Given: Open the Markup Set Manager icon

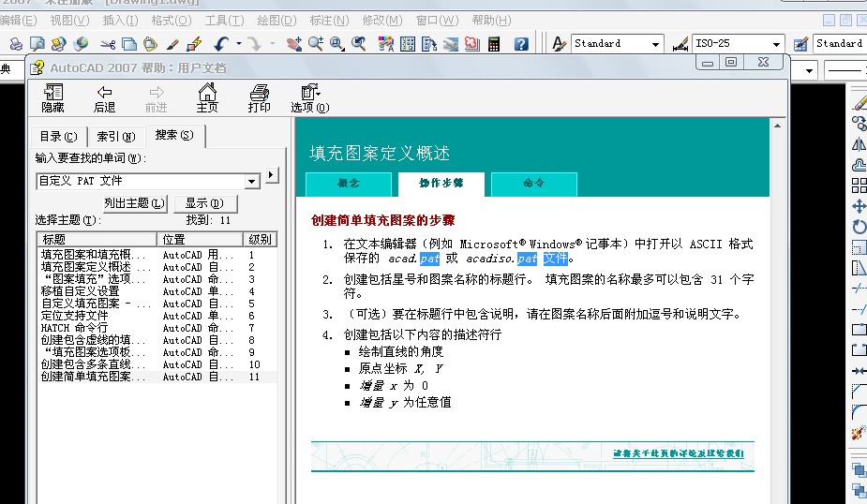Looking at the screenshot, I should pyautogui.click(x=472, y=44).
